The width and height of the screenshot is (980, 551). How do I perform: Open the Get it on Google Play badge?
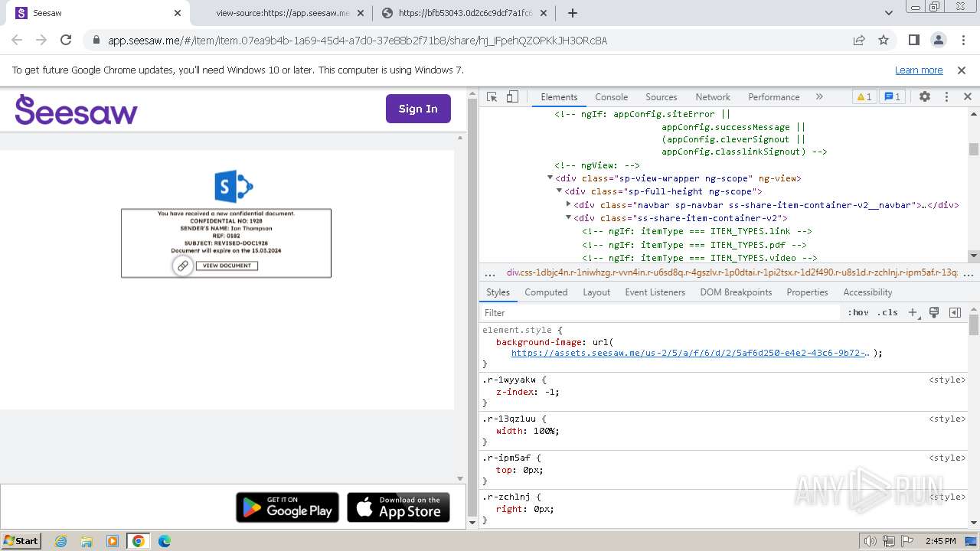pos(287,507)
